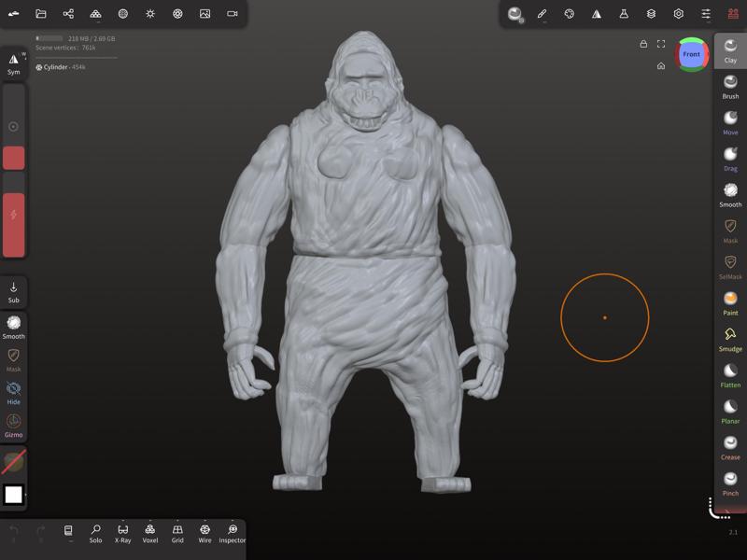Adjust the brush intensity red slider

point(14,215)
